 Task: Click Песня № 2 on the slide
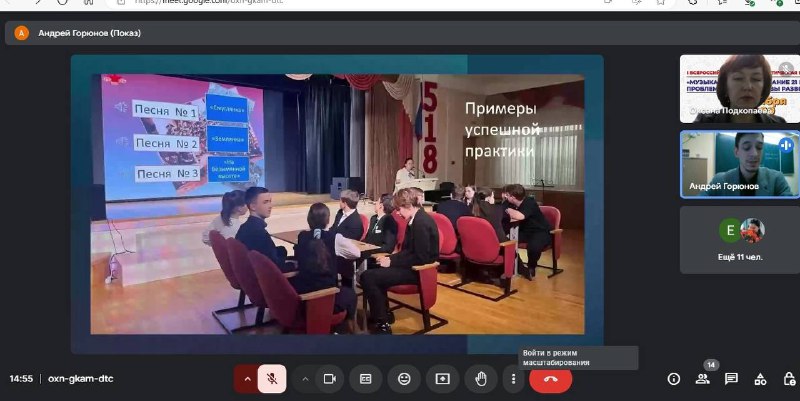(166, 143)
